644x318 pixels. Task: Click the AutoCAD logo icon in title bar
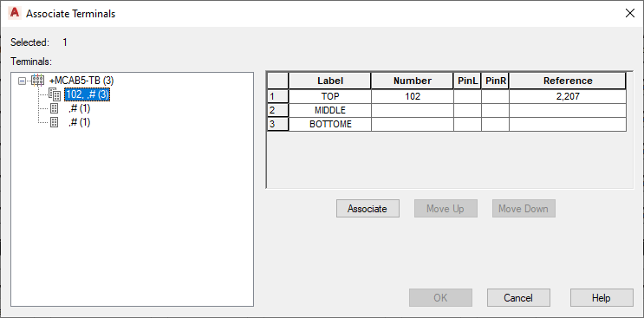[15, 14]
